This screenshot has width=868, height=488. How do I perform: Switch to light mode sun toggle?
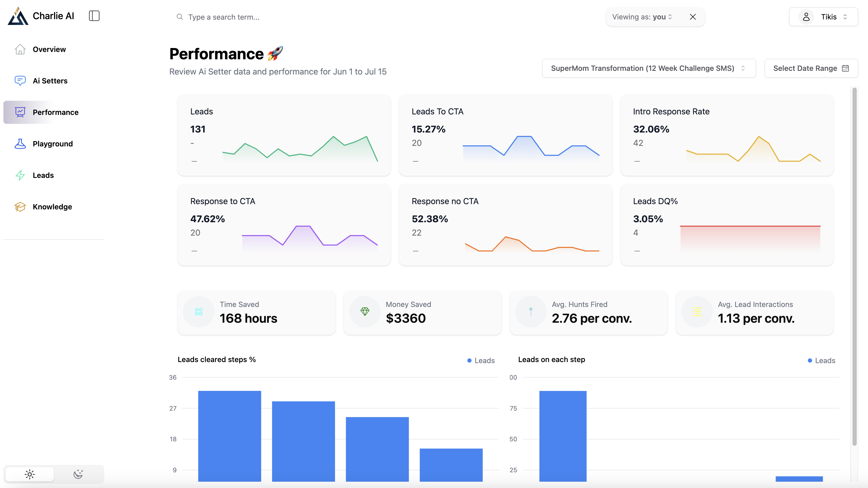pos(30,474)
